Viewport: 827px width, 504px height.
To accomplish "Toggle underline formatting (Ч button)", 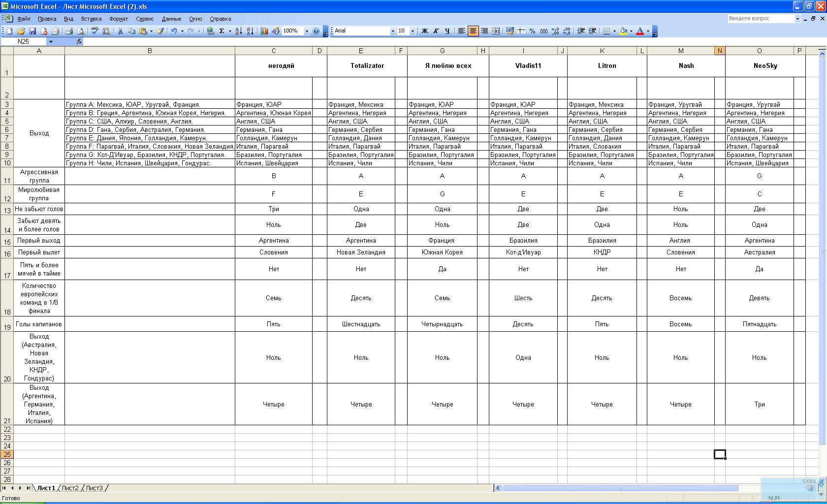I will (x=447, y=31).
